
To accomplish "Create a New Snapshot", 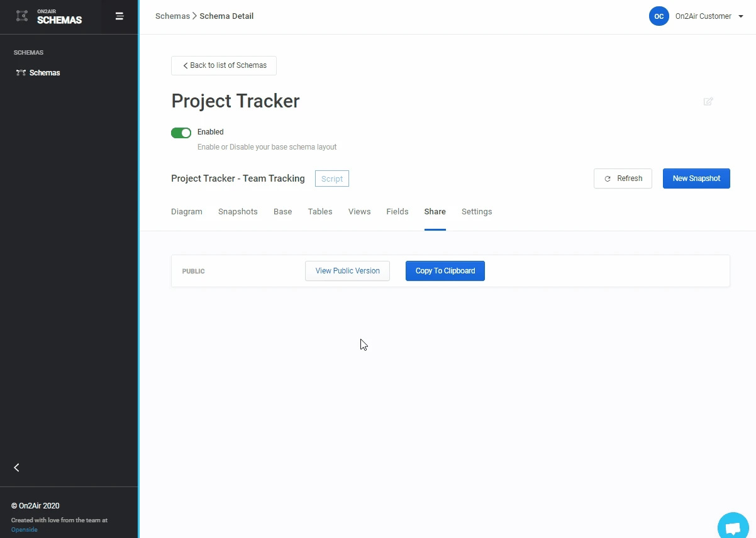I will tap(696, 178).
